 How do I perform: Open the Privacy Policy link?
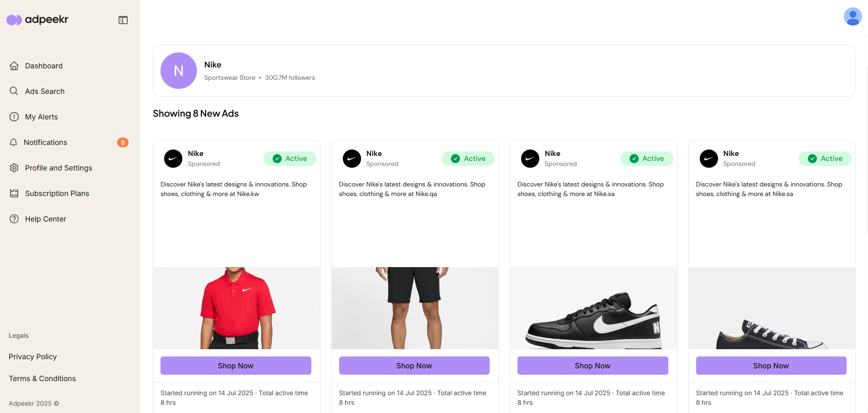click(x=33, y=356)
